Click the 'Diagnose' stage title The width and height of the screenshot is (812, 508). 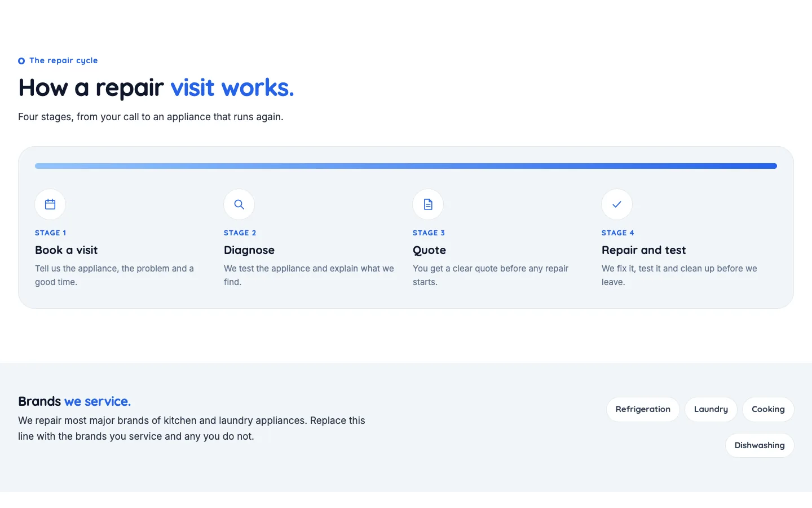pos(249,250)
